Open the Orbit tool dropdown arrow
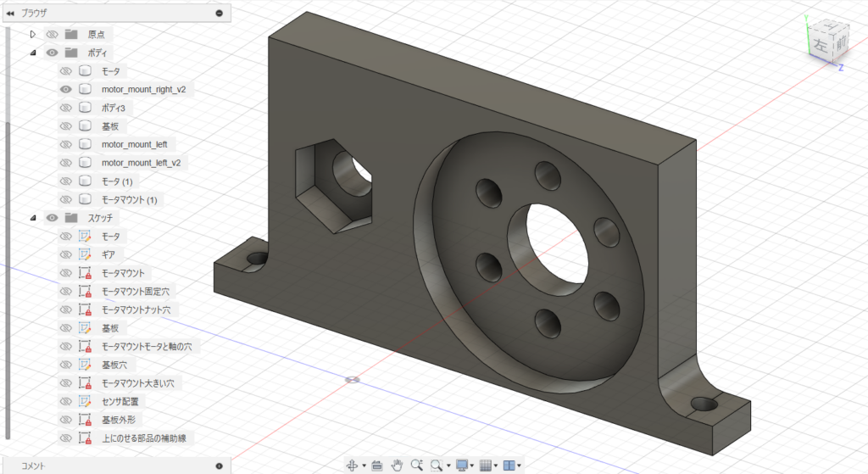 364,466
